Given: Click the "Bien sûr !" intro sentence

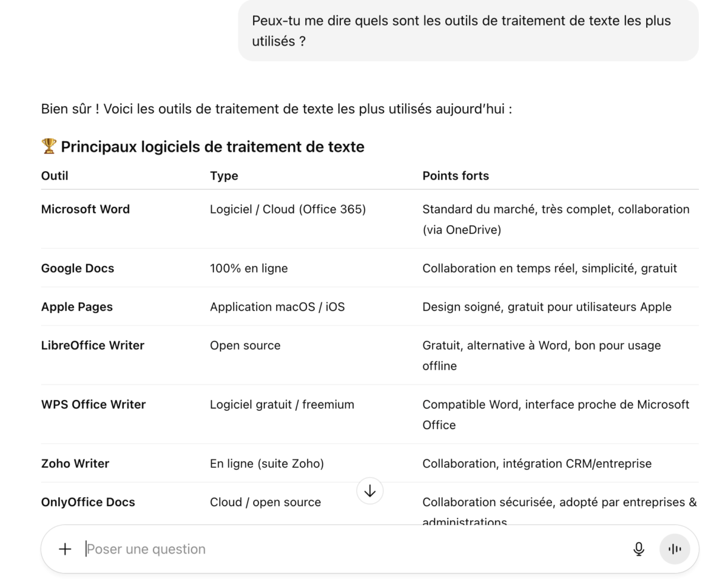Looking at the screenshot, I should click(x=277, y=110).
